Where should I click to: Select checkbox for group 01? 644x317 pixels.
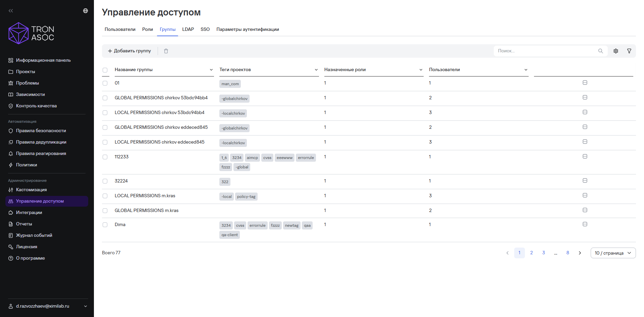[105, 83]
